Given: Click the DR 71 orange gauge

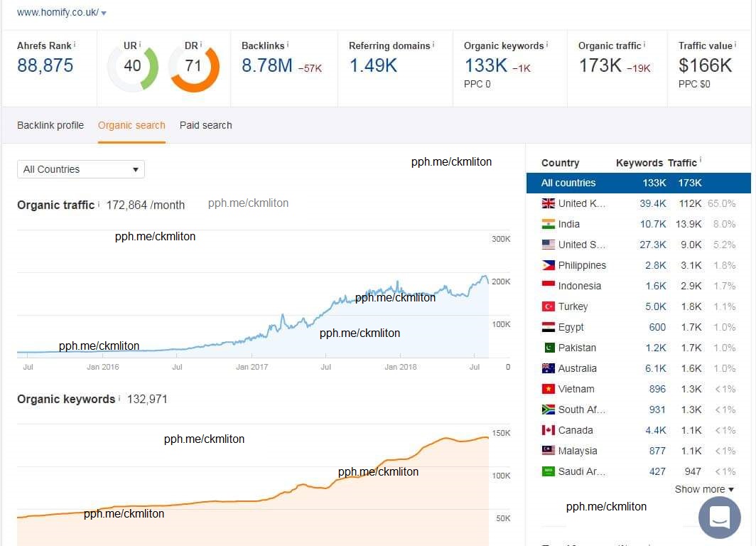Looking at the screenshot, I should [x=193, y=66].
